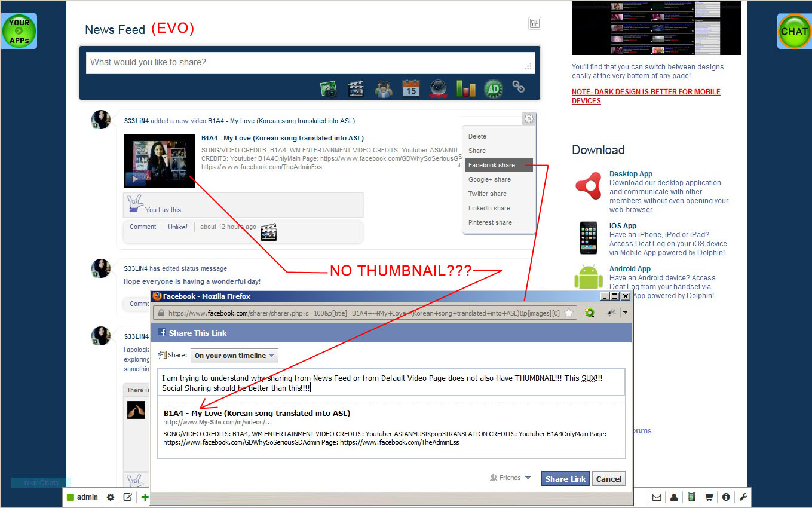Viewport: 812px width, 508px height.
Task: Click the 'You Luv this' text
Action: tap(163, 210)
